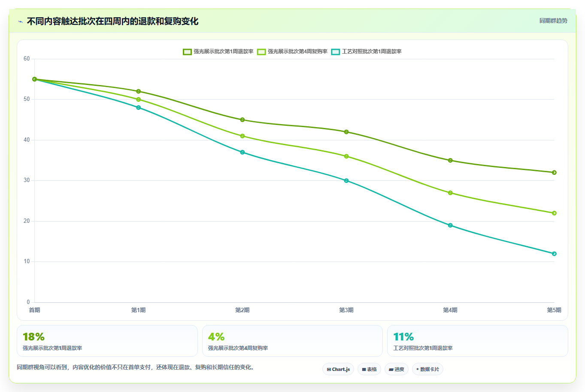Toggle 工艺对照批次第1周退款率 legend series
The height and width of the screenshot is (392, 585).
click(x=367, y=52)
